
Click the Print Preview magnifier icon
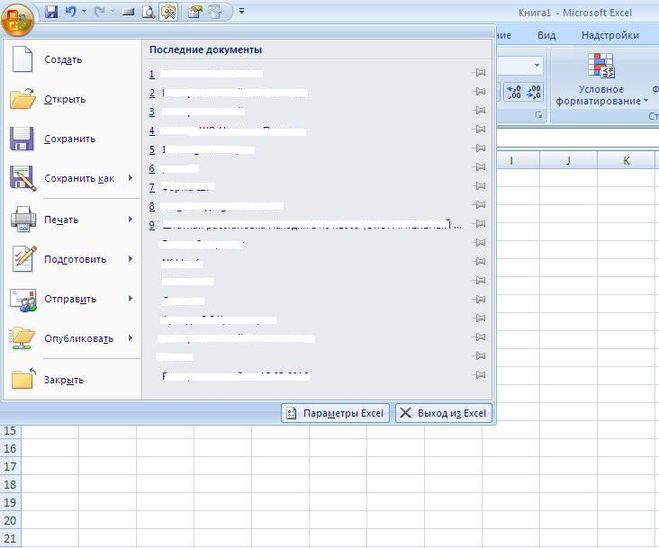tap(148, 12)
